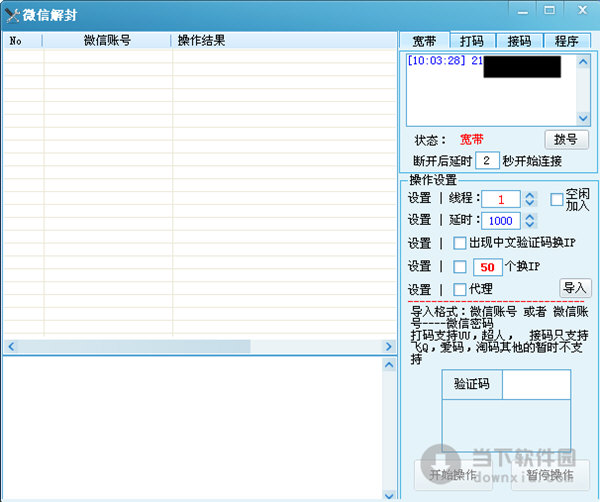The height and width of the screenshot is (502, 600).
Task: Decrease the 线程 spinner value
Action: 530,203
